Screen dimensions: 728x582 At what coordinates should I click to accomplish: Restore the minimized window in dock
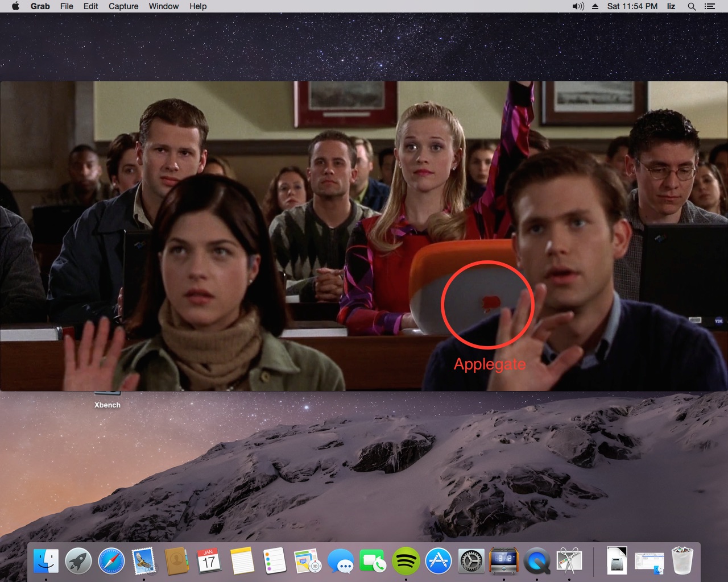click(650, 563)
